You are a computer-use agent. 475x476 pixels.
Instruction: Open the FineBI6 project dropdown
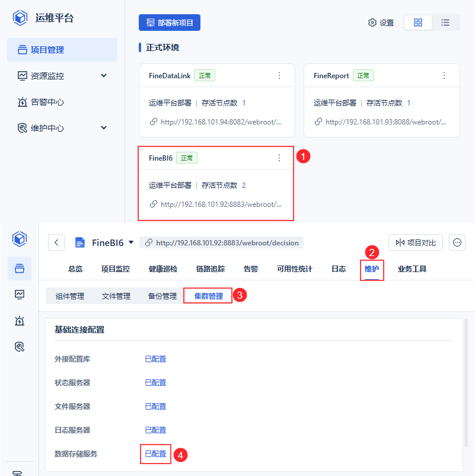131,242
